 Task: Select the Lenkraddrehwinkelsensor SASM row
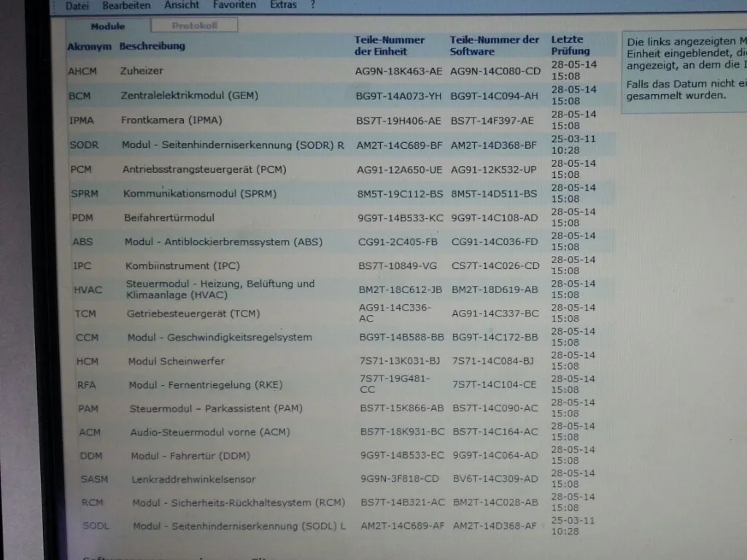pos(193,479)
